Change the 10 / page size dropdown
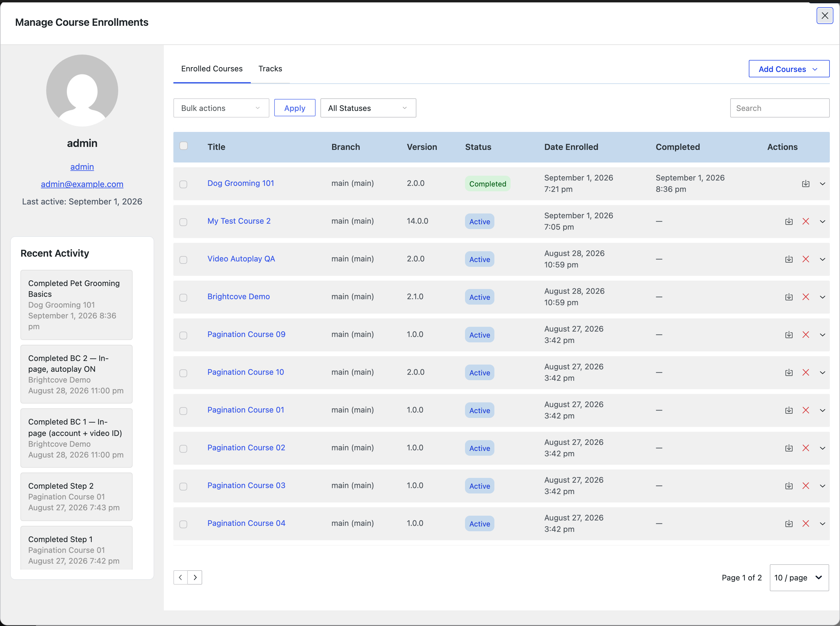Viewport: 840px width, 626px height. [x=799, y=577]
